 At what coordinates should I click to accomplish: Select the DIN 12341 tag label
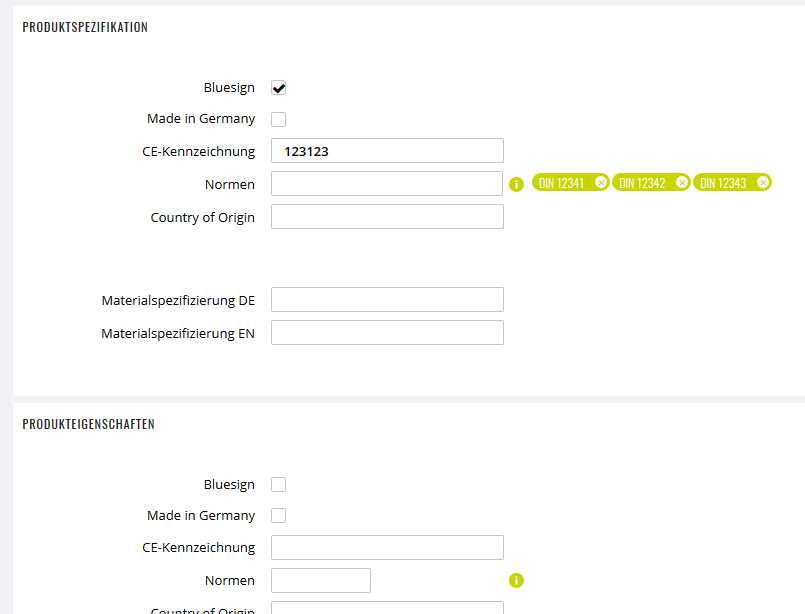pyautogui.click(x=561, y=183)
